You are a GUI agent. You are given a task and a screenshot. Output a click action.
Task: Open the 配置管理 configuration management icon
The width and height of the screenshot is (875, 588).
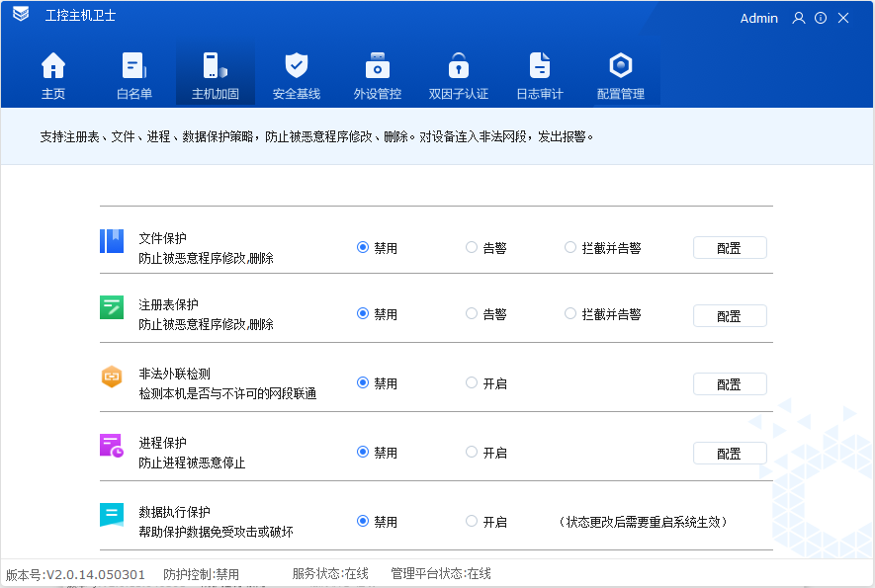[621, 67]
